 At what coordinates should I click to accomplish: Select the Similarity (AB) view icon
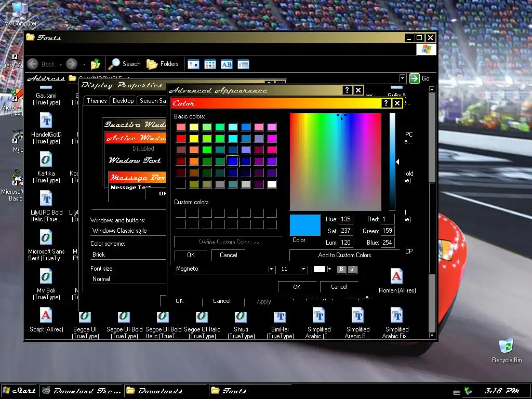click(227, 64)
